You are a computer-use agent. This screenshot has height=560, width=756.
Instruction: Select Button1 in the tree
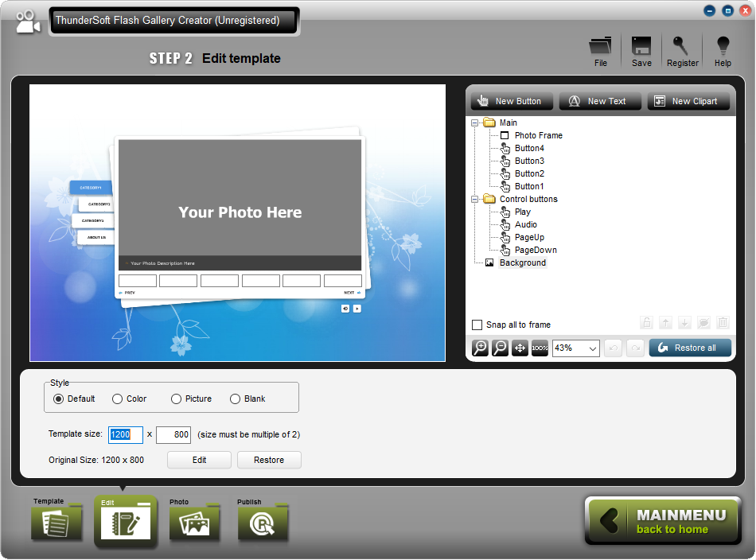pos(529,186)
